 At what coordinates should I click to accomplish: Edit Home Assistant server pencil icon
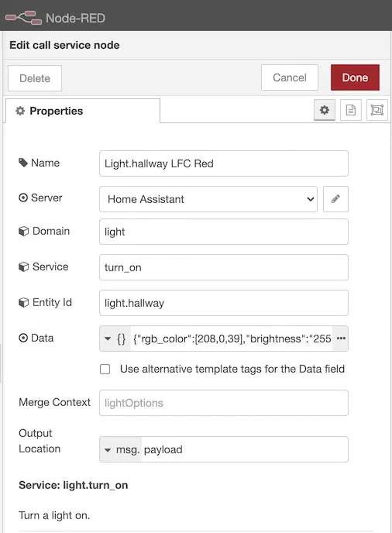[335, 199]
